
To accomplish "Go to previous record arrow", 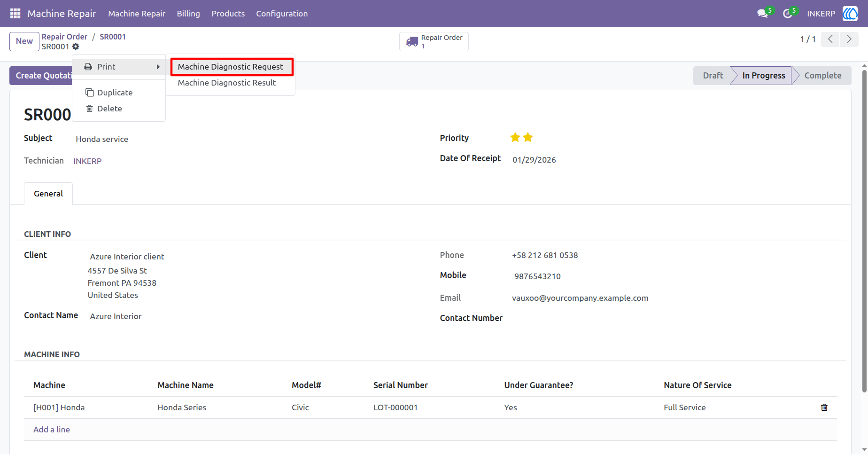I will (830, 39).
